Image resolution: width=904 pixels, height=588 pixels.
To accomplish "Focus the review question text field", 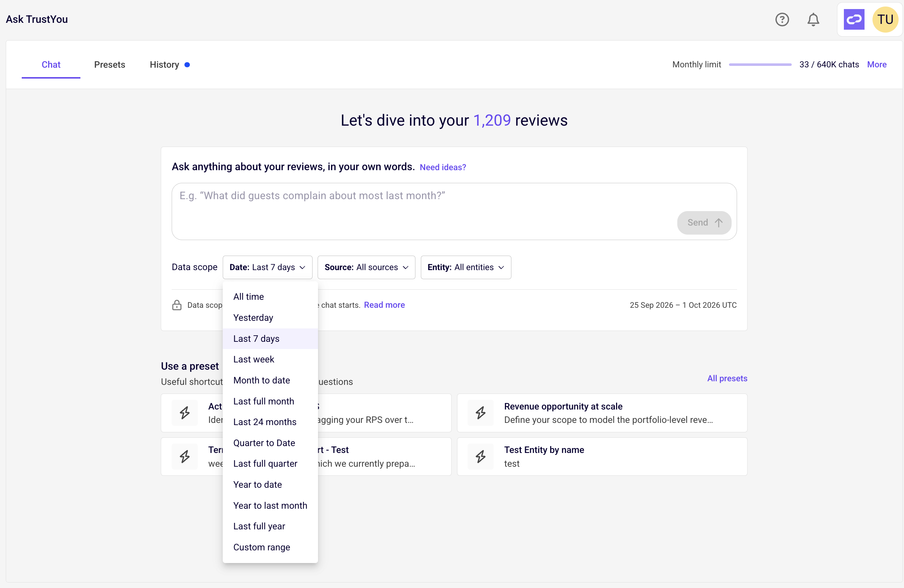I will 454,211.
